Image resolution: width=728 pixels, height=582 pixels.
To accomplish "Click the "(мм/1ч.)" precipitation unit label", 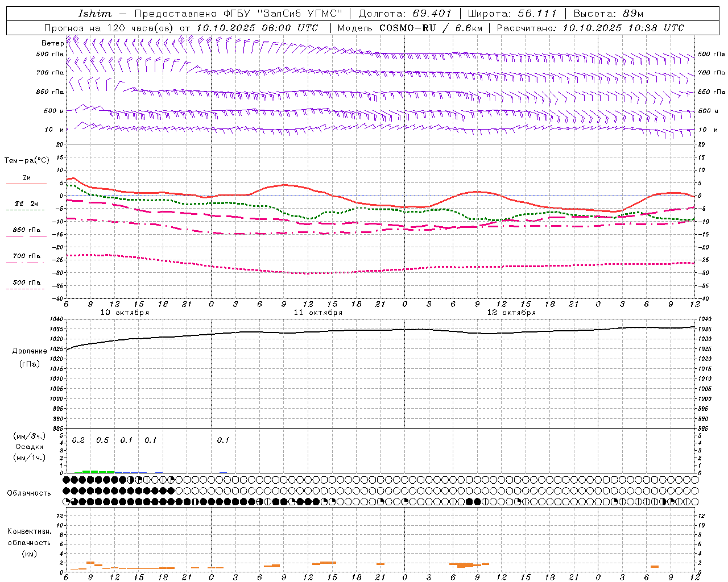I will click(30, 458).
